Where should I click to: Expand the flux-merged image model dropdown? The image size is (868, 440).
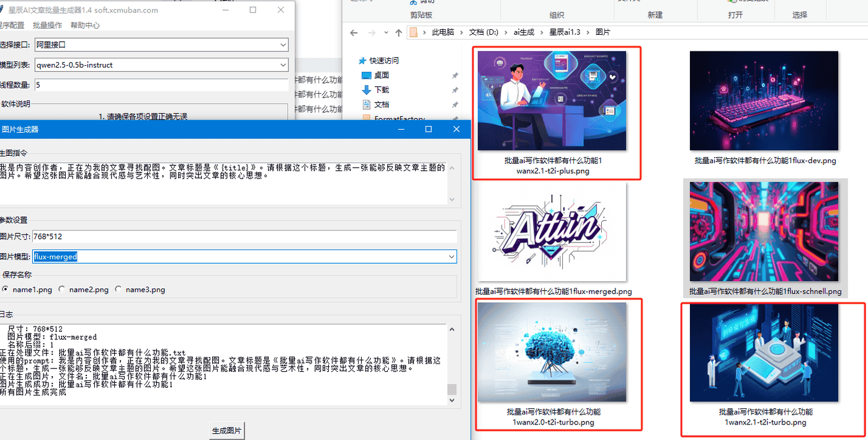point(451,256)
